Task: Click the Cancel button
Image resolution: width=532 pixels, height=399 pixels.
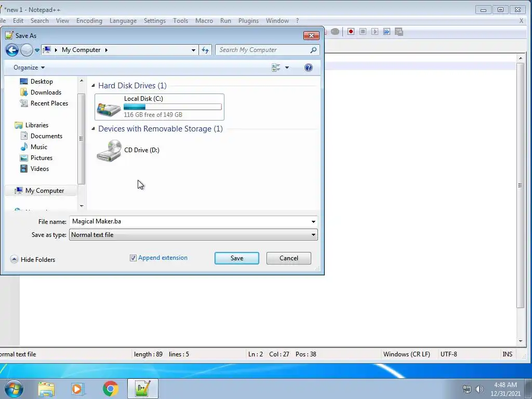Action: pyautogui.click(x=288, y=258)
